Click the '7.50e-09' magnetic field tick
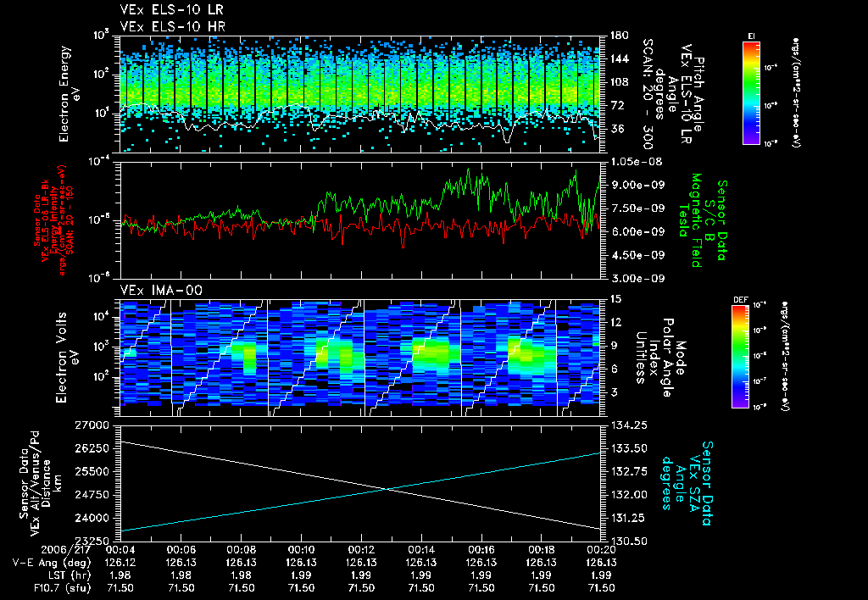This screenshot has width=868, height=600. [637, 208]
